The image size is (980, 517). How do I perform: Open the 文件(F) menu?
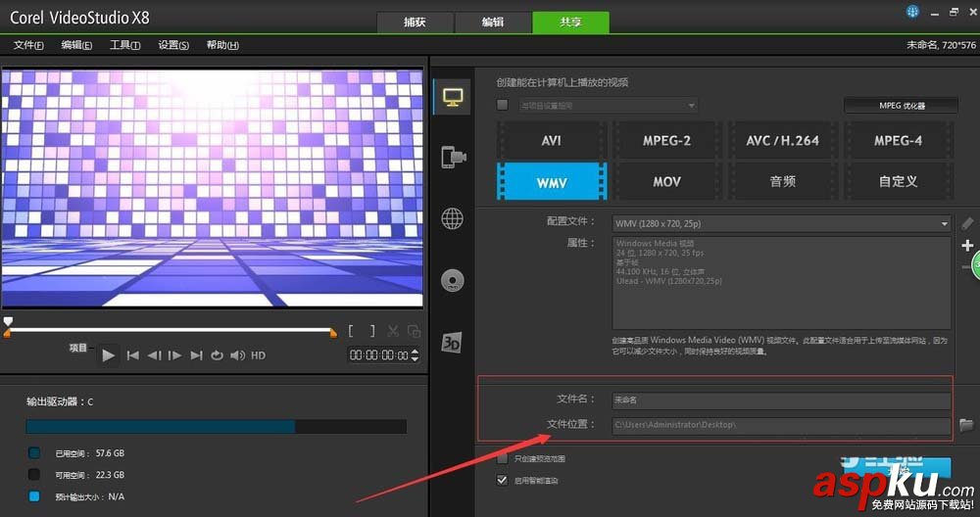pos(28,45)
